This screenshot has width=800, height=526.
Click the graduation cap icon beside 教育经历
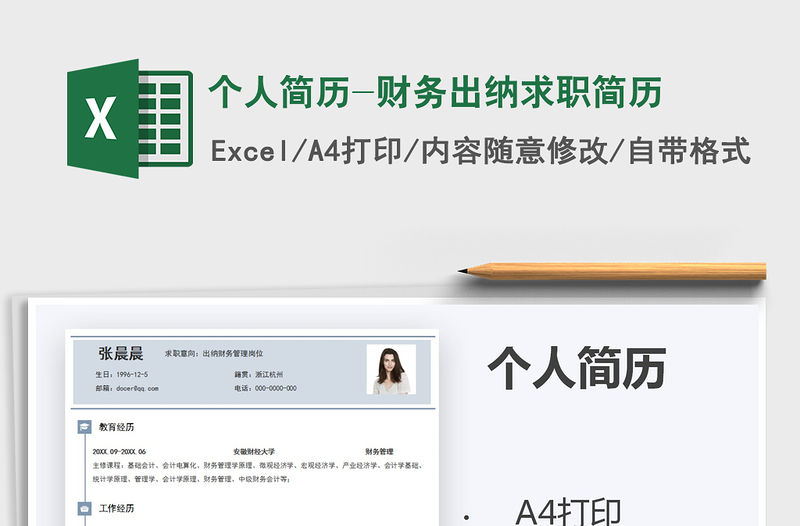[x=84, y=427]
